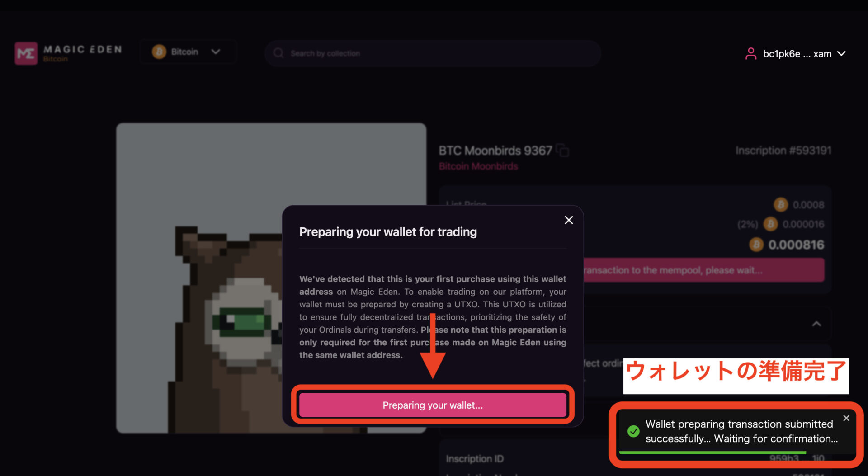The height and width of the screenshot is (476, 868).
Task: Click the mempool please wait button
Action: coord(703,270)
